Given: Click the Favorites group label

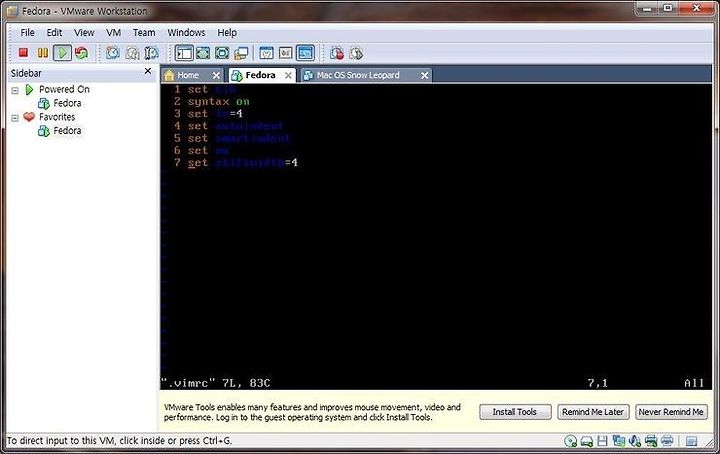Looking at the screenshot, I should click(x=57, y=117).
